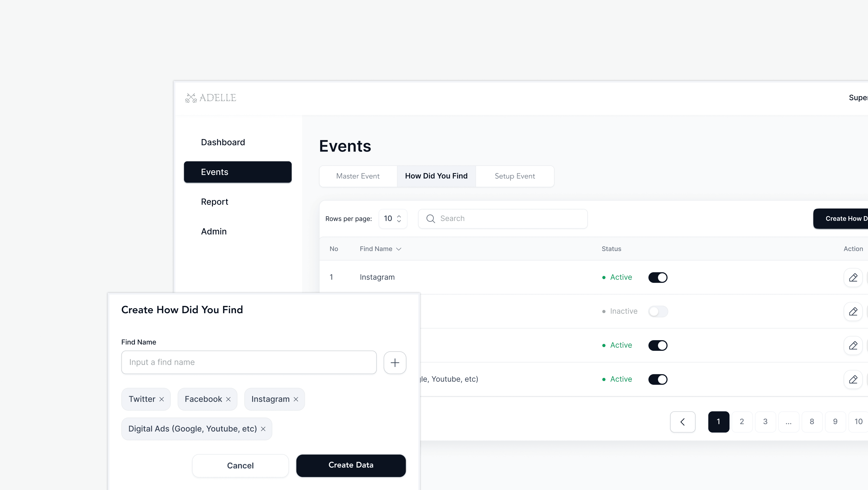This screenshot has height=490, width=868.
Task: Click the plus icon to add a find name
Action: coord(395,363)
